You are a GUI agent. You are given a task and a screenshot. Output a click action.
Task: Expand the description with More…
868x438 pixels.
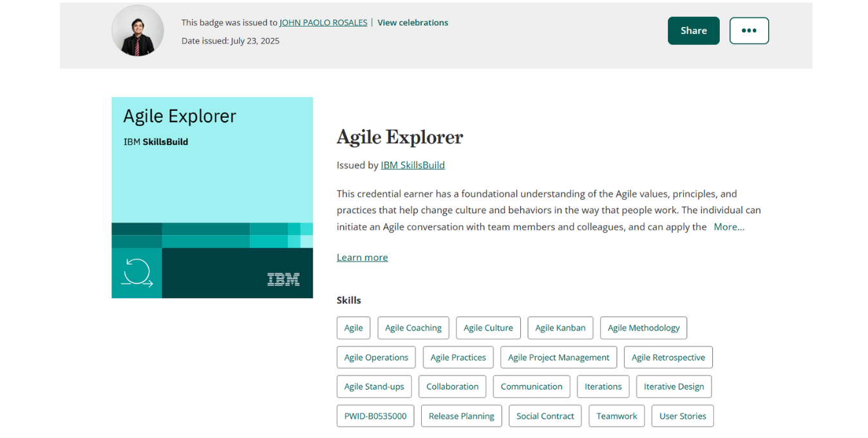pyautogui.click(x=729, y=227)
